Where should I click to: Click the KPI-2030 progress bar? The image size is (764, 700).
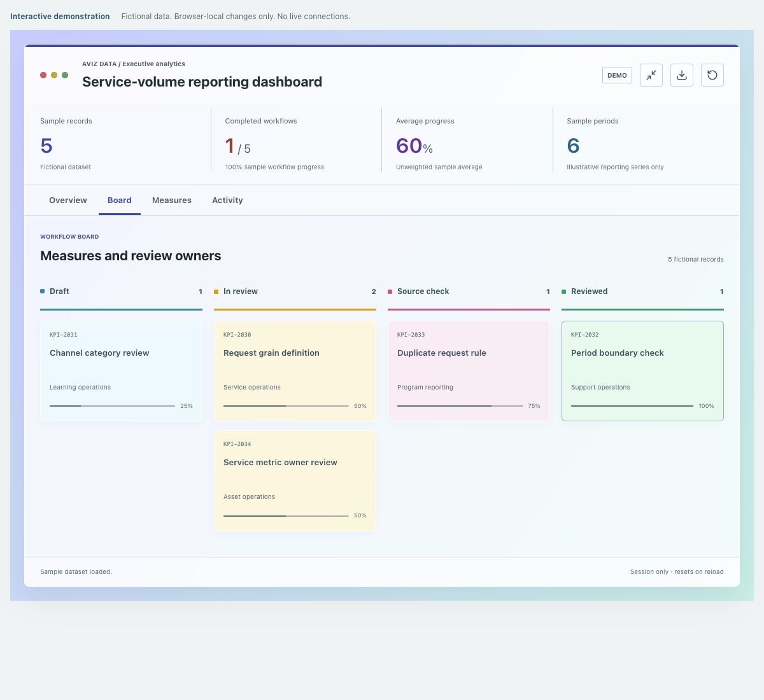click(x=286, y=406)
